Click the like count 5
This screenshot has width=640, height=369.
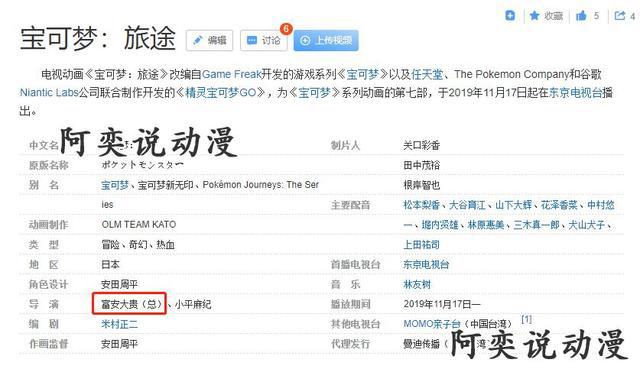tap(596, 16)
